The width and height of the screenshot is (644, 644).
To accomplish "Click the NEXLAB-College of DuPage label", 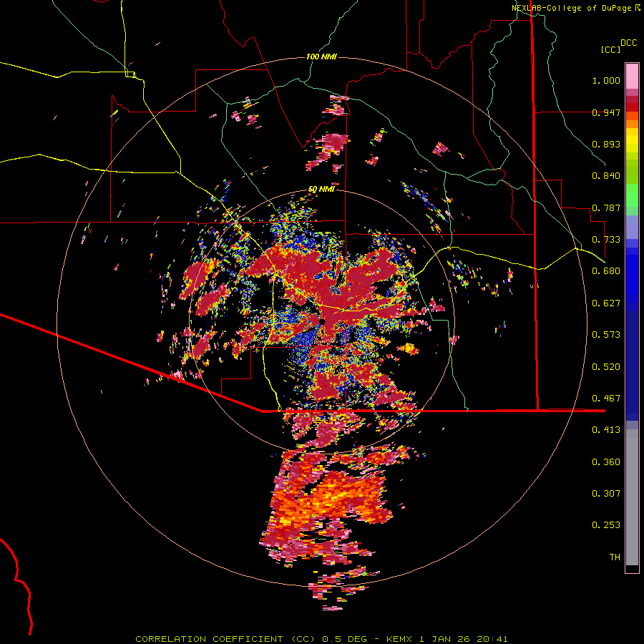I will point(571,8).
